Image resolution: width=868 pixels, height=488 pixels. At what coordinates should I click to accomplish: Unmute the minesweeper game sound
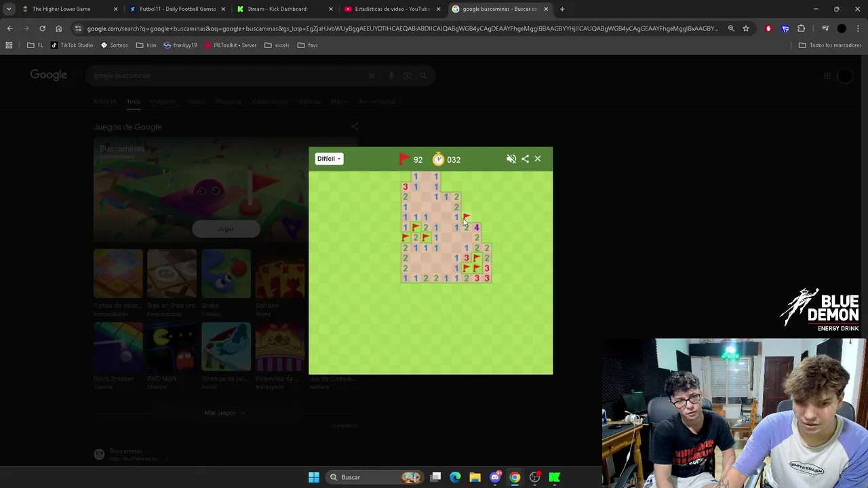tap(511, 159)
